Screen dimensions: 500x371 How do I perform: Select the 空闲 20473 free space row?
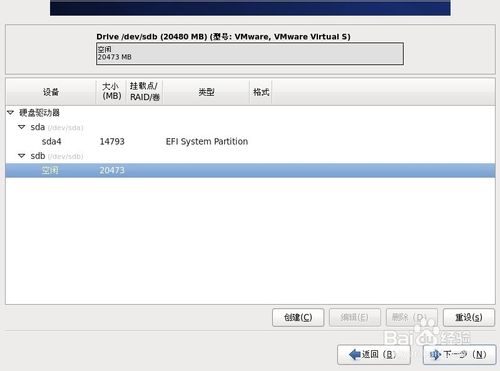pyautogui.click(x=250, y=170)
